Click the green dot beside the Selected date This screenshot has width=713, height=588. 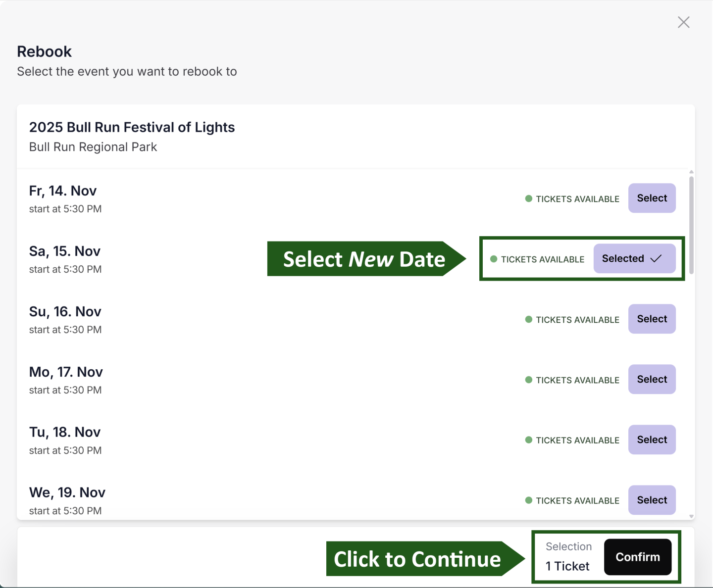tap(494, 259)
